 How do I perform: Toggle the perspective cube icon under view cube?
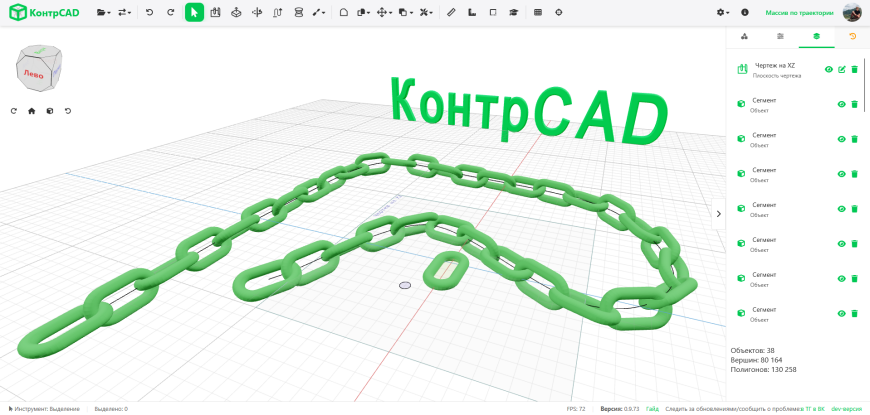click(x=50, y=111)
